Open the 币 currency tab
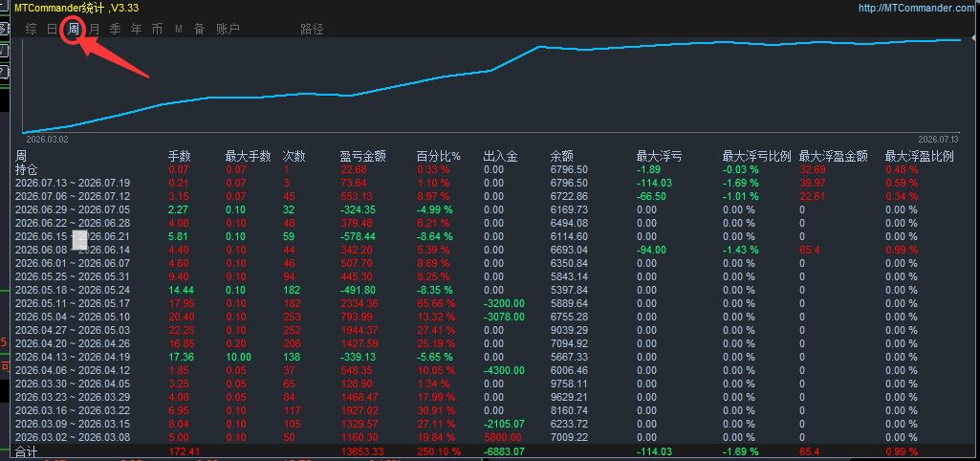The image size is (980, 461). click(x=157, y=30)
